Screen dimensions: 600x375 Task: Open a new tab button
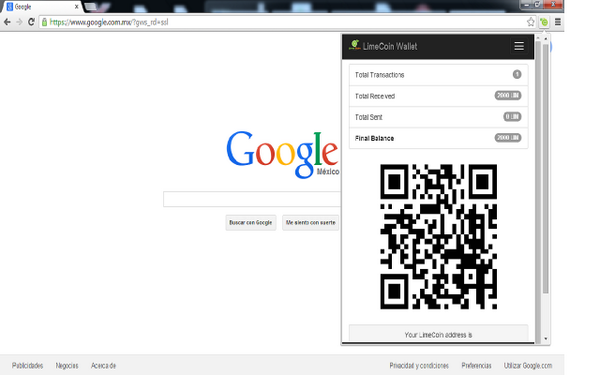point(91,7)
